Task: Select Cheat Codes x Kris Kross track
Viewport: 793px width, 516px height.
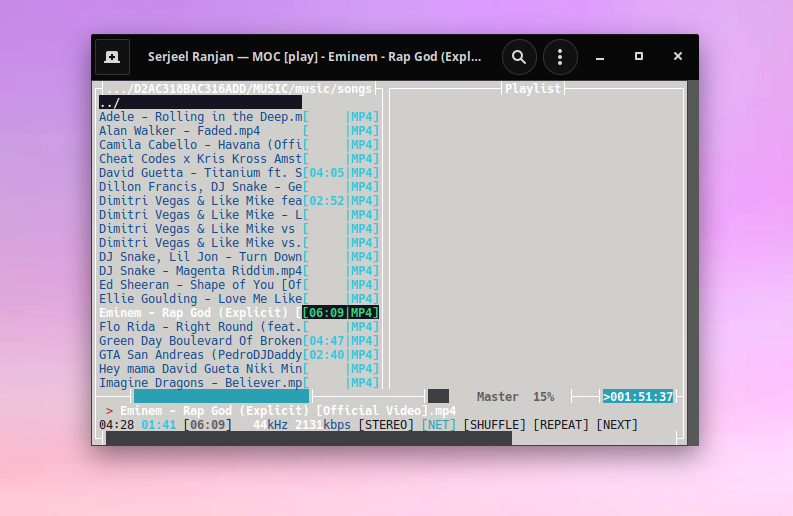Action: pyautogui.click(x=239, y=159)
